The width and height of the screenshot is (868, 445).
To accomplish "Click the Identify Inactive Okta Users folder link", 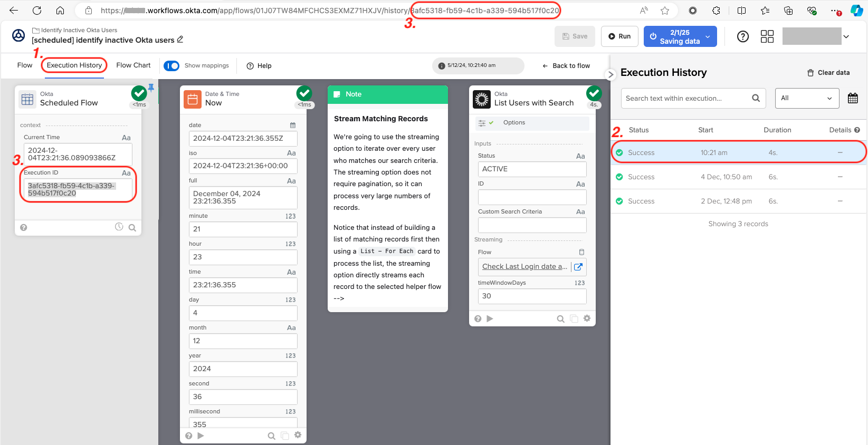I will (x=75, y=30).
